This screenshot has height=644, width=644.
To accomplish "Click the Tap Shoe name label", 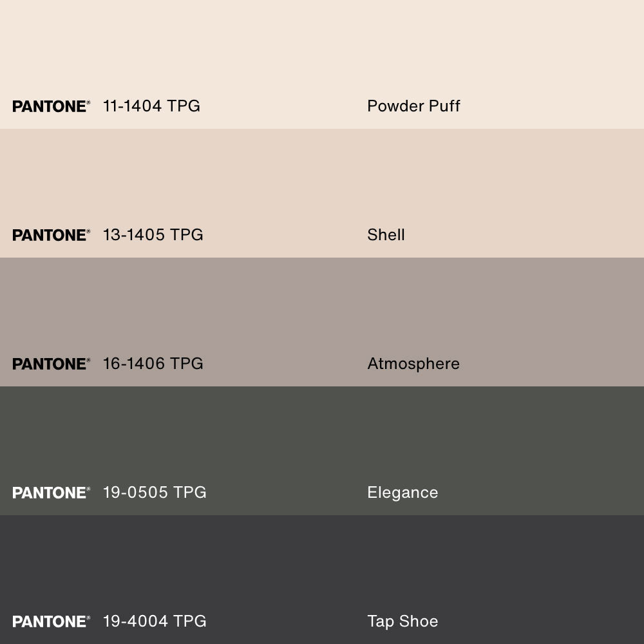I will [x=402, y=621].
